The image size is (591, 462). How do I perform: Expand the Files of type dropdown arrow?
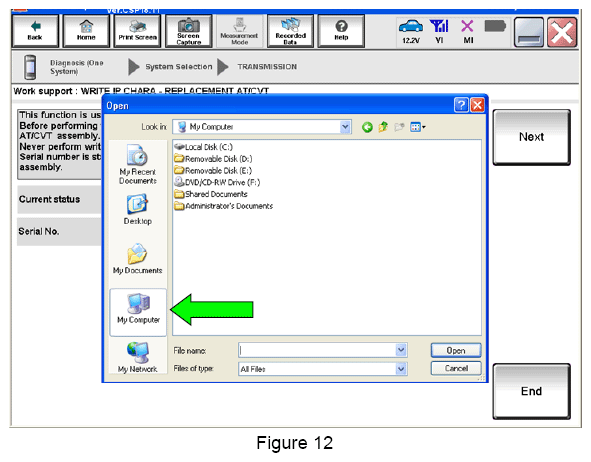(401, 369)
